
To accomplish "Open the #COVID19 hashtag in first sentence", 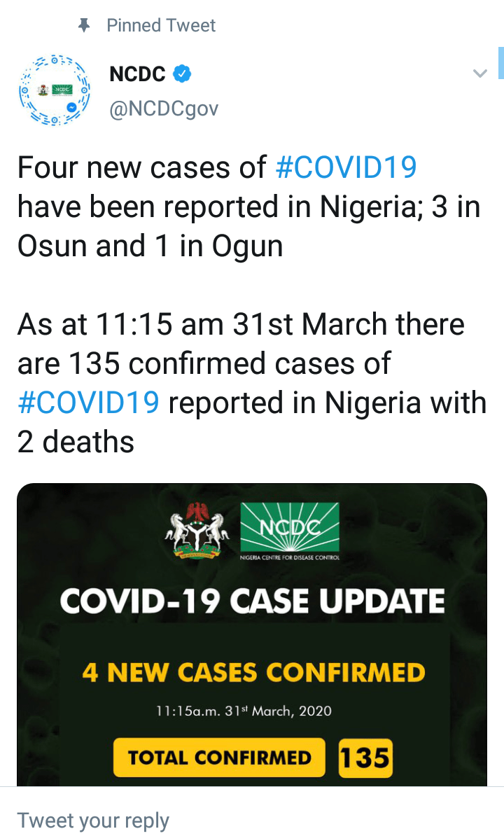I will point(346,168).
